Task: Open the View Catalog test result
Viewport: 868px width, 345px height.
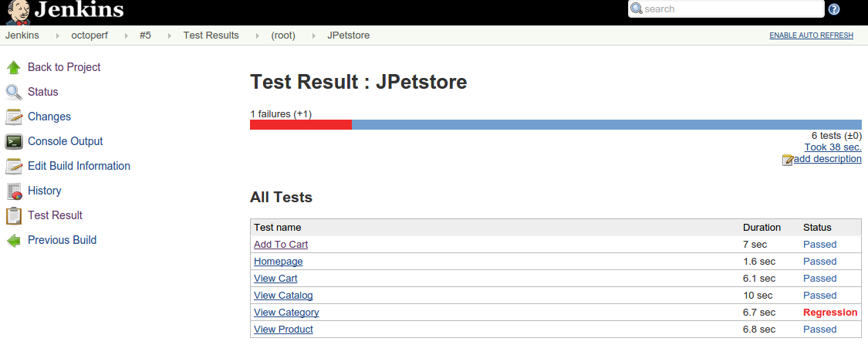Action: (x=283, y=296)
